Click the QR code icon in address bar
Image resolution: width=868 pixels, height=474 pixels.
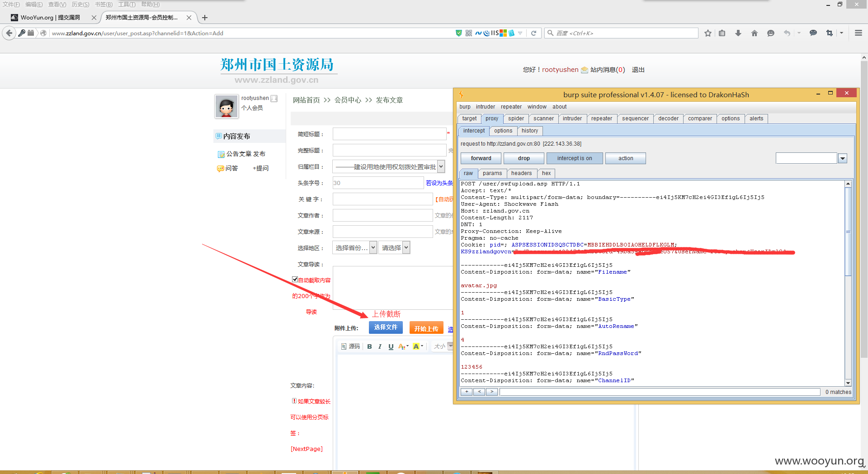[469, 33]
